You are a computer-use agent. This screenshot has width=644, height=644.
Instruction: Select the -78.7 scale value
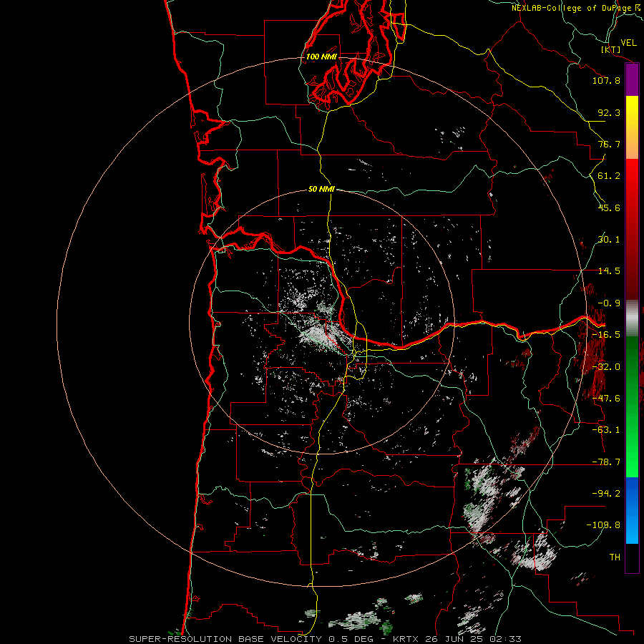tap(606, 462)
